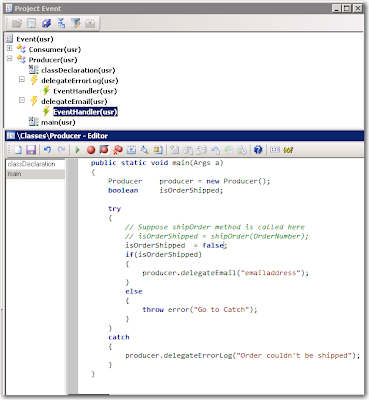Click the producer.delegateErrorLog code line
Screen dimensions: 369x400
[242, 355]
